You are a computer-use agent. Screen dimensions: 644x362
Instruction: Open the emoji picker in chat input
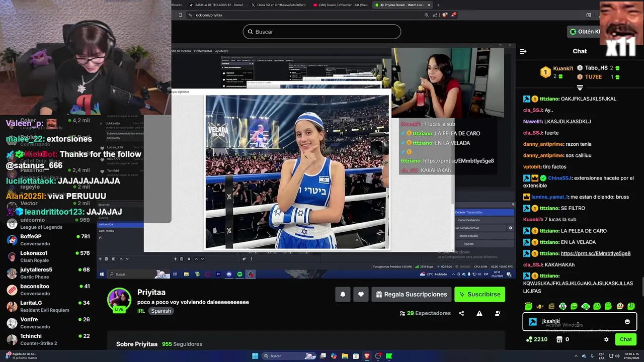(627, 322)
